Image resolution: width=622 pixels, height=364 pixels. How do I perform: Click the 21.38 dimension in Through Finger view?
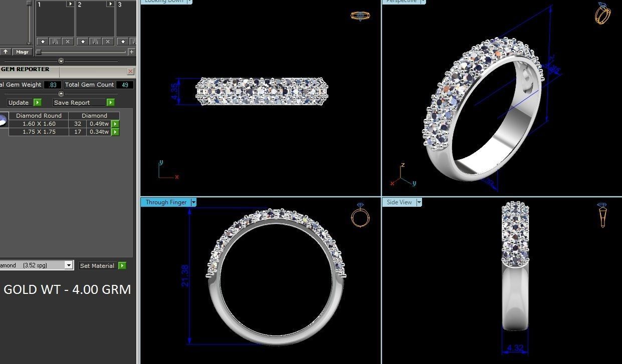[x=185, y=276]
